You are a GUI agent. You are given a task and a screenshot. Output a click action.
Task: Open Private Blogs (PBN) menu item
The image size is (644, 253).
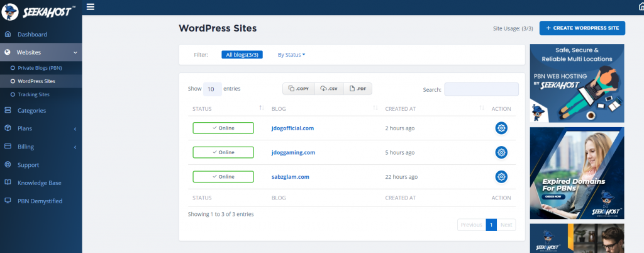coord(40,68)
